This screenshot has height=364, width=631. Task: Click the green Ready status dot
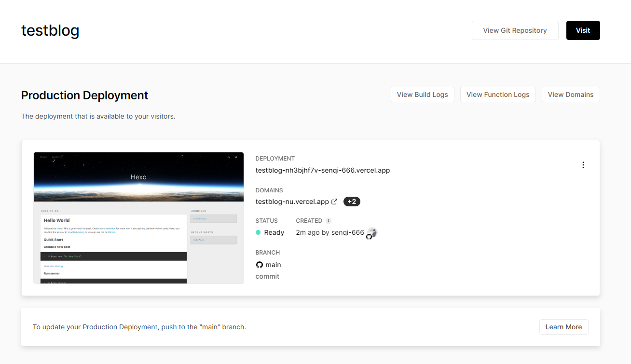coord(258,232)
